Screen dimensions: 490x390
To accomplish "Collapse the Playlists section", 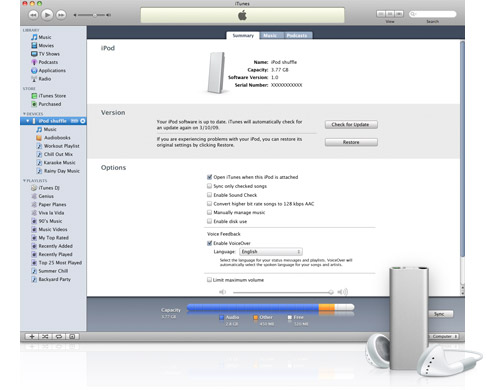I will [24, 181].
